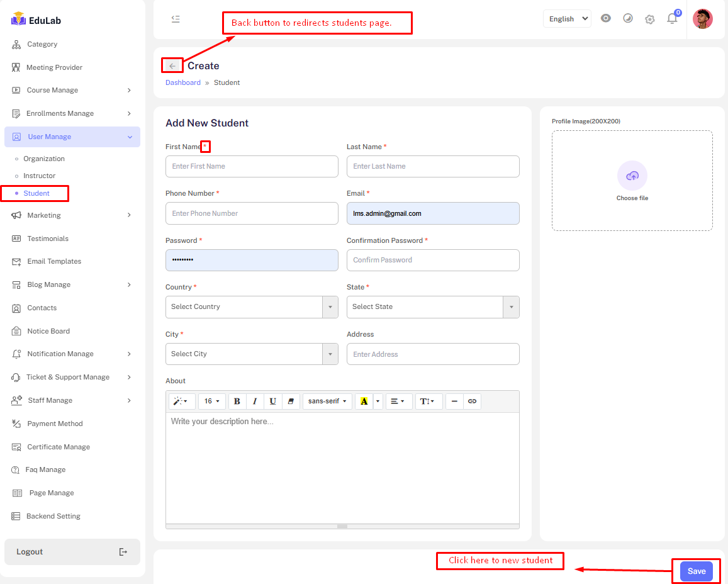Image resolution: width=728 pixels, height=584 pixels.
Task: Toggle dark mode with the moon icon
Action: (x=627, y=18)
